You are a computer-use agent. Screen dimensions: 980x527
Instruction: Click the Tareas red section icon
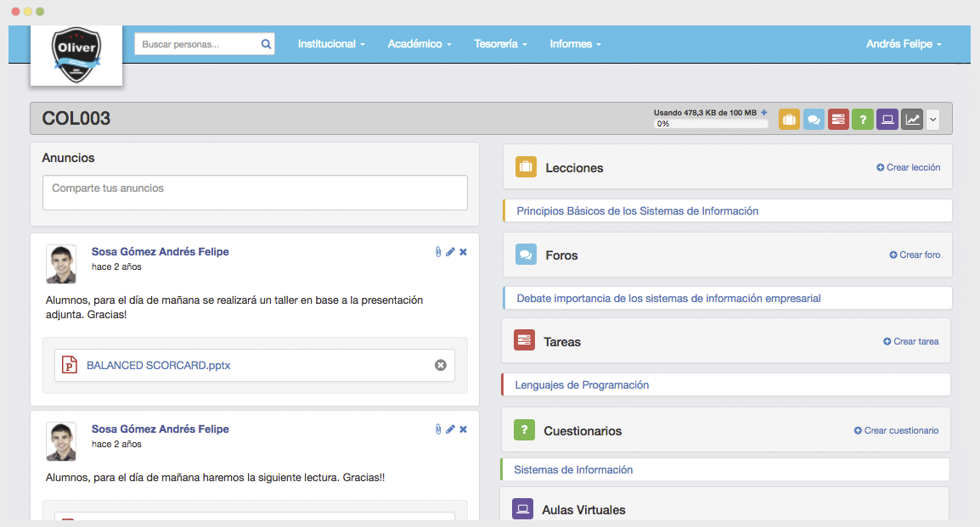click(524, 340)
